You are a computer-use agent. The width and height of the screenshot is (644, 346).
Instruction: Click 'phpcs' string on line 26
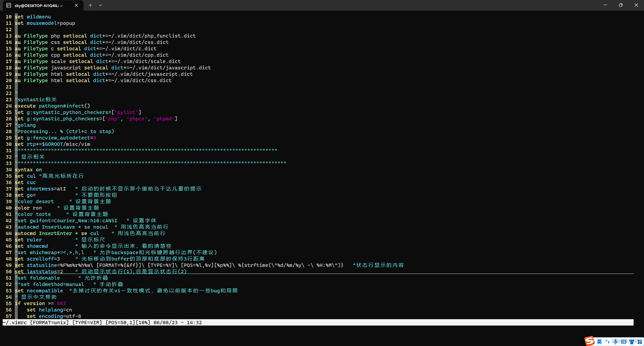coord(137,119)
